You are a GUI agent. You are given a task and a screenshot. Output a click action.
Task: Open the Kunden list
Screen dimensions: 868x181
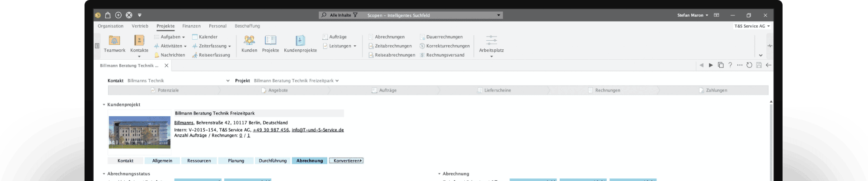click(249, 44)
